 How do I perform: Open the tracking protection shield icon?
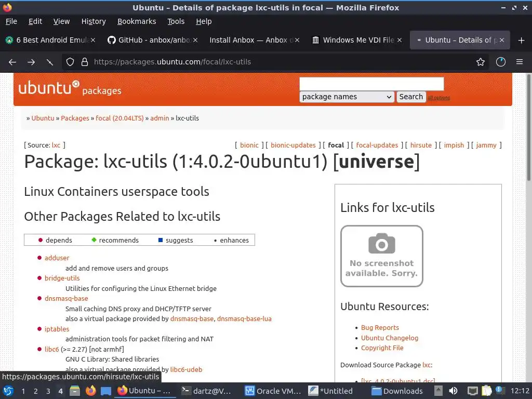[70, 62]
